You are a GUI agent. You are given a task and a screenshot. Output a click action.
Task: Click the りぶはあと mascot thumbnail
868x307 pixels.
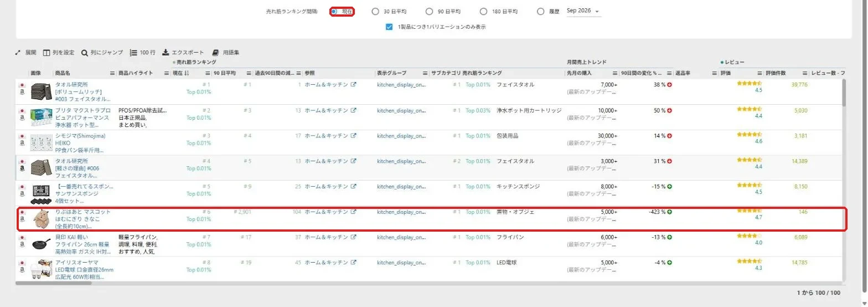(40, 219)
